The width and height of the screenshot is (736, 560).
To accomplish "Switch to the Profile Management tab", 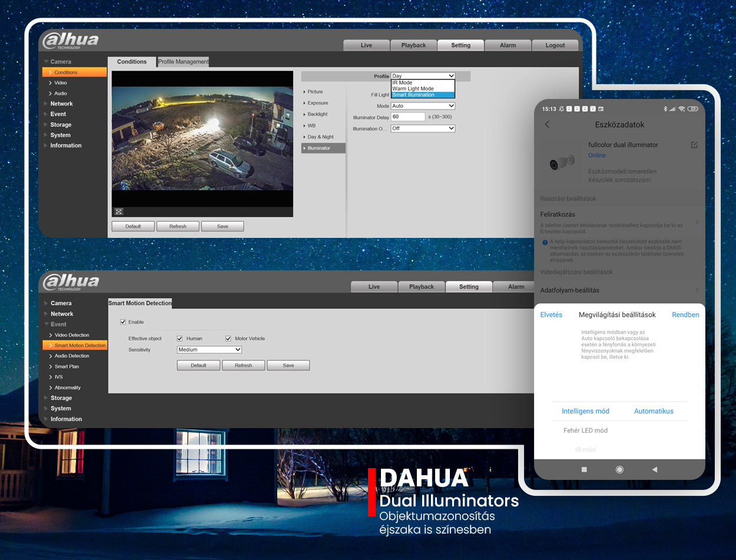I will coord(183,62).
